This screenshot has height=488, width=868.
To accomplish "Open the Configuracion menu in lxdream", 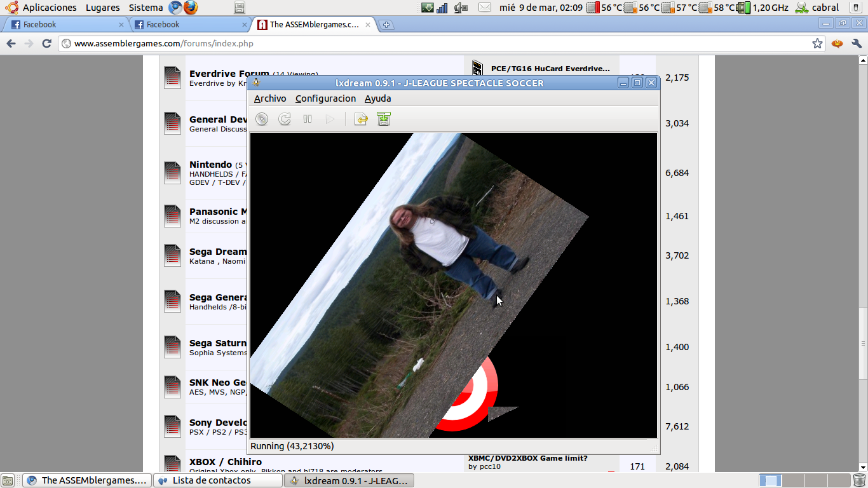I will 325,98.
